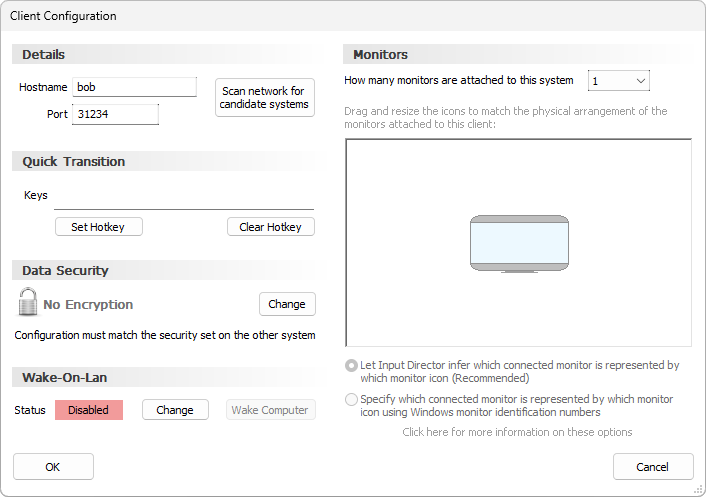The width and height of the screenshot is (706, 497).
Task: Click the Quick Transition Keys field
Action: click(184, 198)
